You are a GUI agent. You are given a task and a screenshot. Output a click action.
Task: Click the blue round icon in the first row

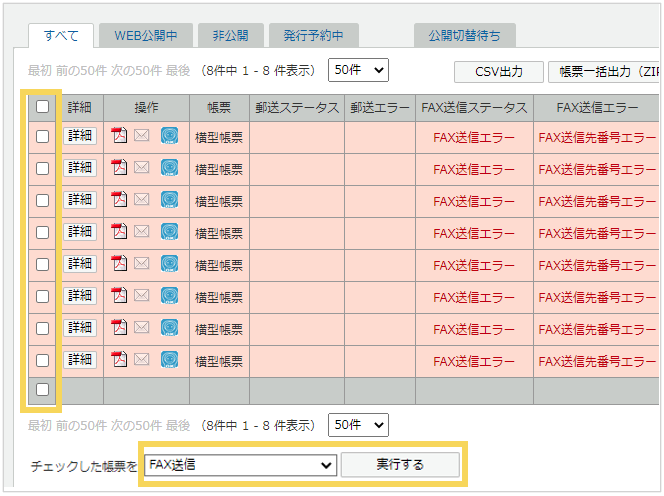(170, 136)
